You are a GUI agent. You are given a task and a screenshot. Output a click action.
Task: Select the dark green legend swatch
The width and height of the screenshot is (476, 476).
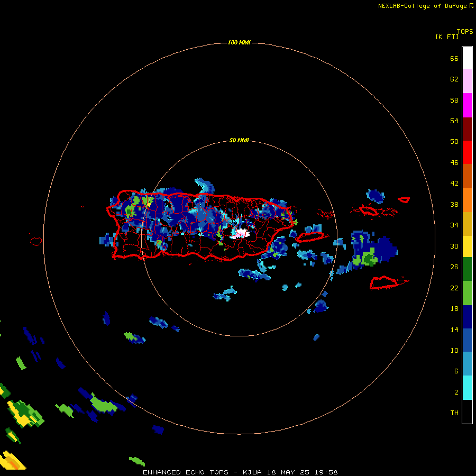[467, 269]
